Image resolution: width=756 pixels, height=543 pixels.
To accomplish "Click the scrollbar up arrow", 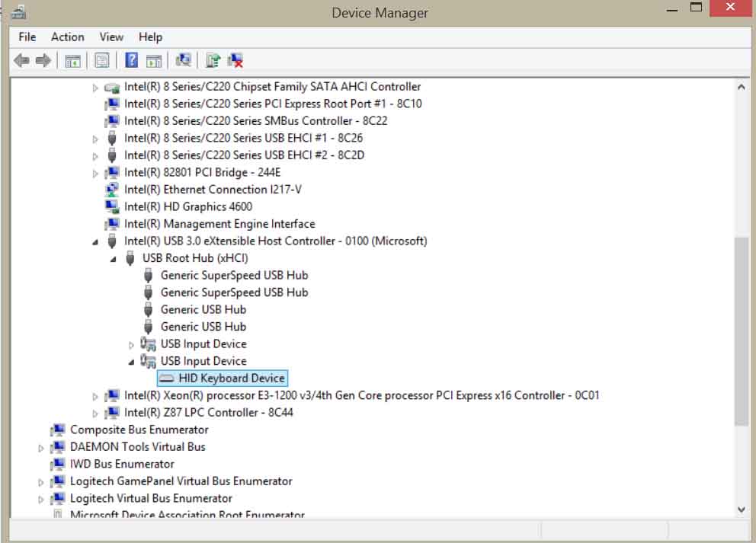I will coord(742,88).
